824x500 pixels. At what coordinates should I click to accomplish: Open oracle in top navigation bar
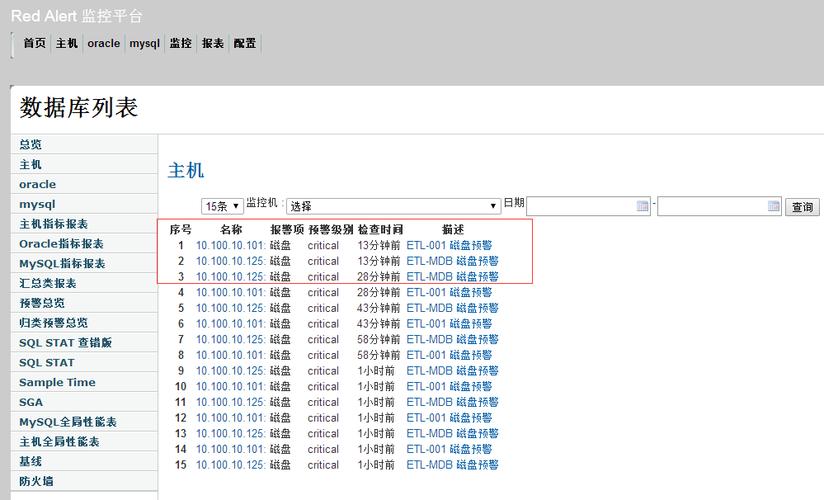pos(104,43)
